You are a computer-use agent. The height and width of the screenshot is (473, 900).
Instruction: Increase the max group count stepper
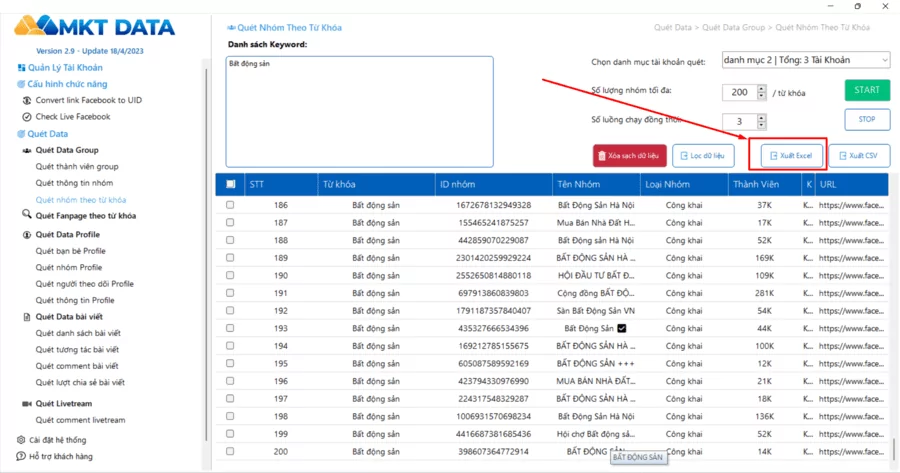[762, 88]
